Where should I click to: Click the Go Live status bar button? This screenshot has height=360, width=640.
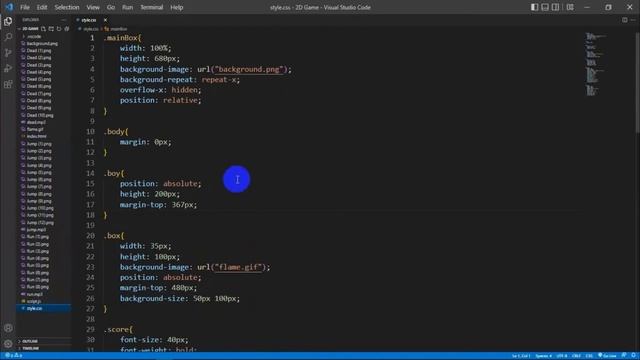(607, 356)
